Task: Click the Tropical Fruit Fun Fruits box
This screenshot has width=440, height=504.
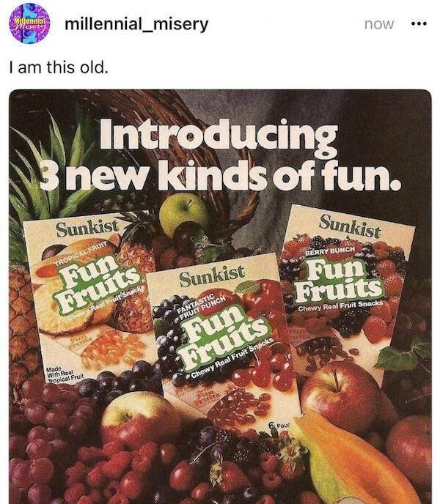Action: pos(92,293)
